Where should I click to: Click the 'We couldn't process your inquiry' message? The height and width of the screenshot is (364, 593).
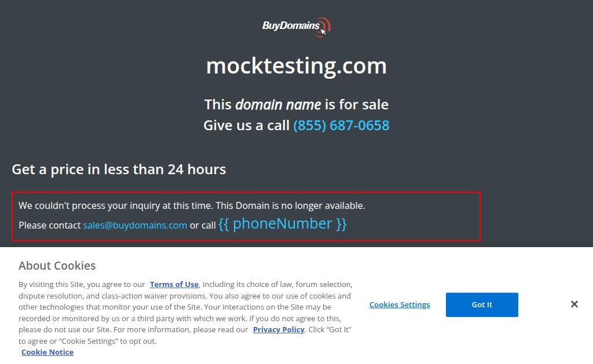point(192,205)
